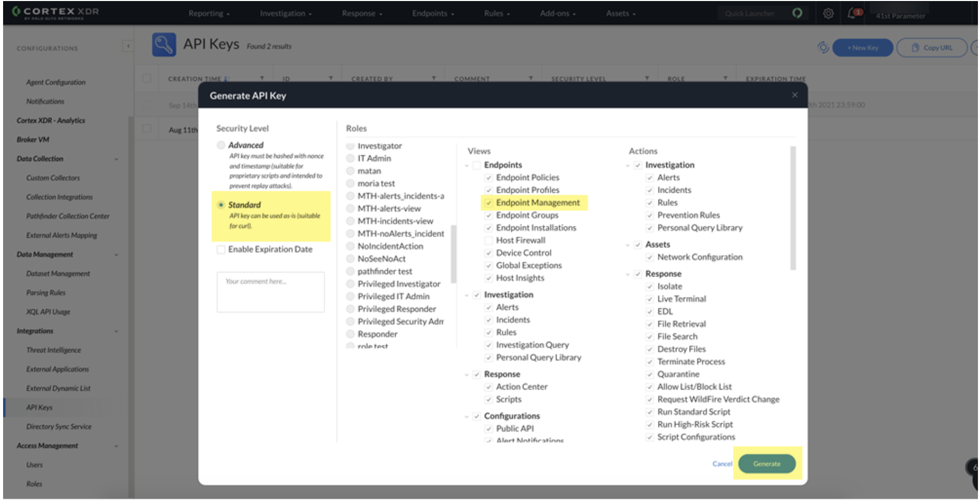
Task: Collapse Data Management sidebar section
Action: click(x=116, y=255)
